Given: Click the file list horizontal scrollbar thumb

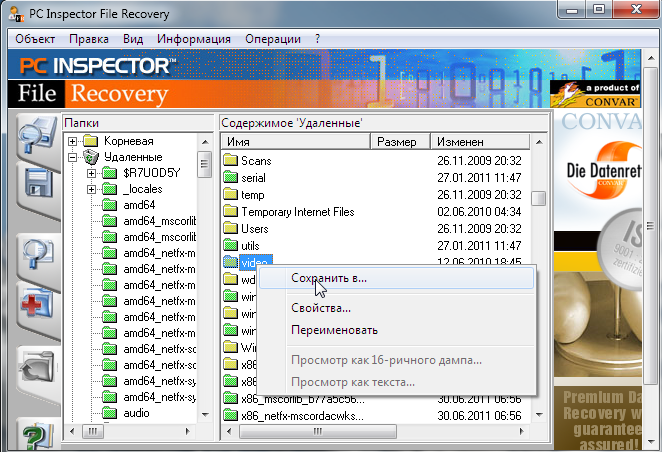Looking at the screenshot, I should click(x=317, y=431).
